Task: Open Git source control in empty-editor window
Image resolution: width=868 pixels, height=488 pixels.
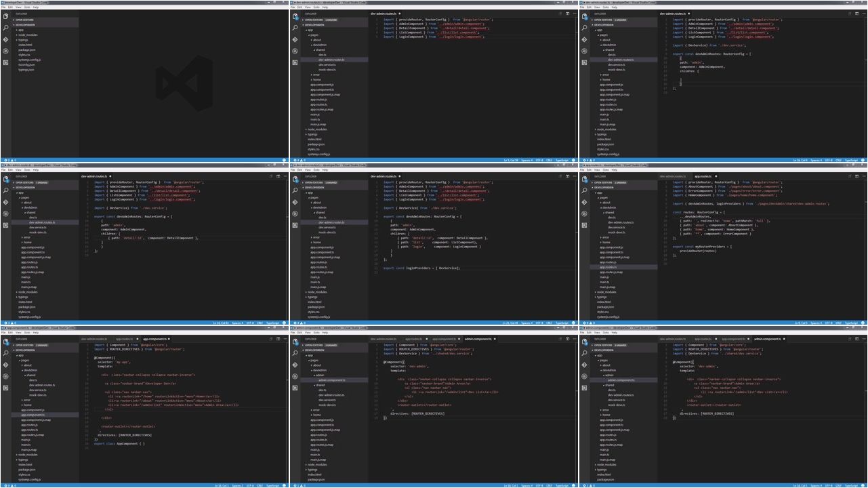Action: (5, 39)
